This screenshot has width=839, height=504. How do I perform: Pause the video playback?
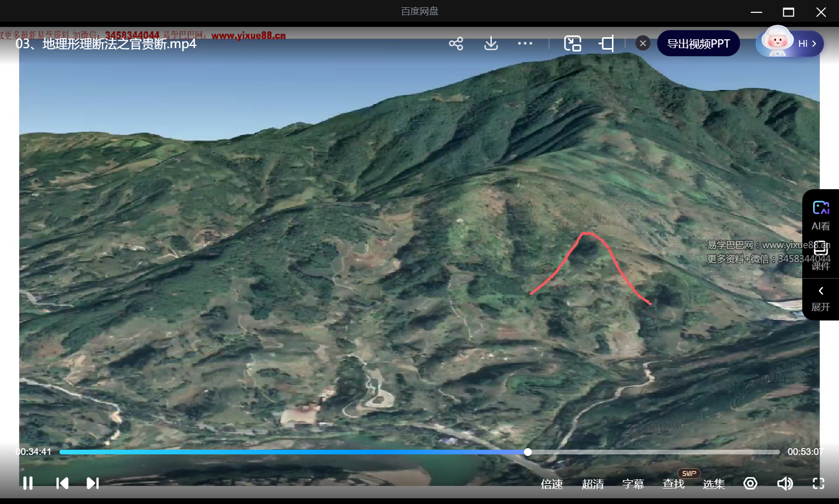click(x=28, y=483)
